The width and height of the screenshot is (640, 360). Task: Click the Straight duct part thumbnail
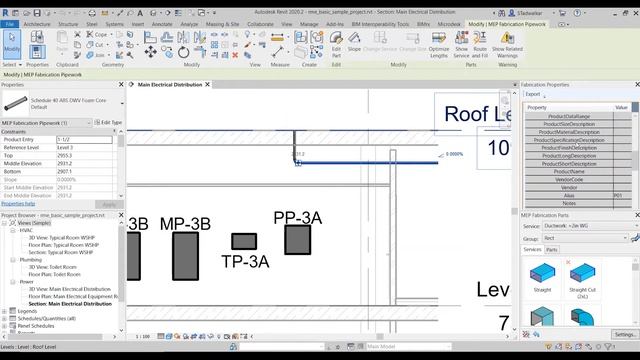(x=542, y=277)
